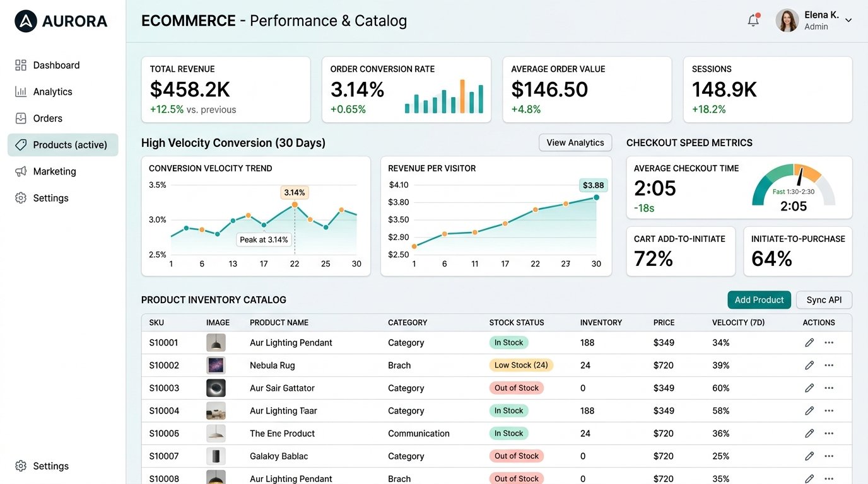Click the STOCK STATUS column header

517,323
